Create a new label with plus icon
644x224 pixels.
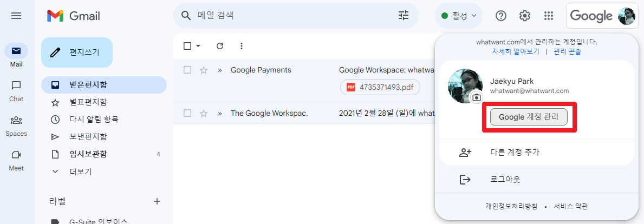(157, 201)
